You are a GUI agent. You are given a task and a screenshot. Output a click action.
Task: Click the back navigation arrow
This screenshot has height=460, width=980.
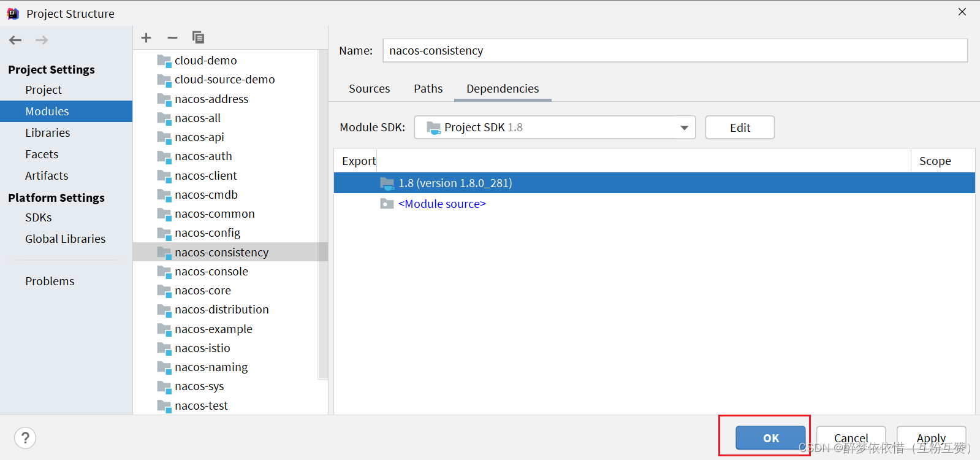pos(15,40)
